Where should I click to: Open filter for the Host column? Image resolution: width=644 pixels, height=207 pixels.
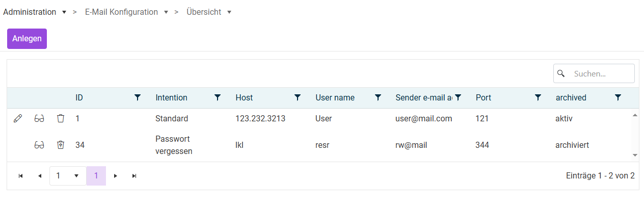pos(298,97)
